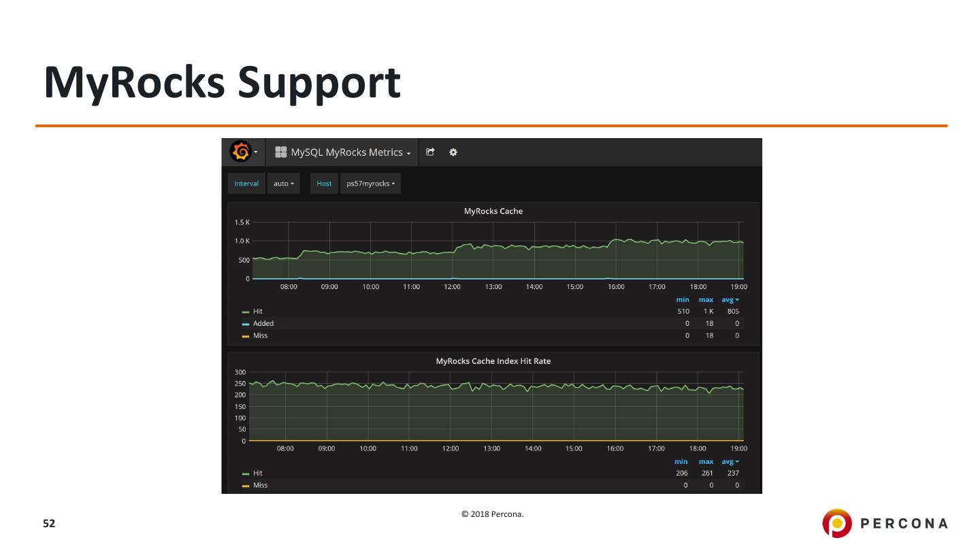Click the Percona logo
Screen dimensions: 980x551
pyautogui.click(x=885, y=523)
